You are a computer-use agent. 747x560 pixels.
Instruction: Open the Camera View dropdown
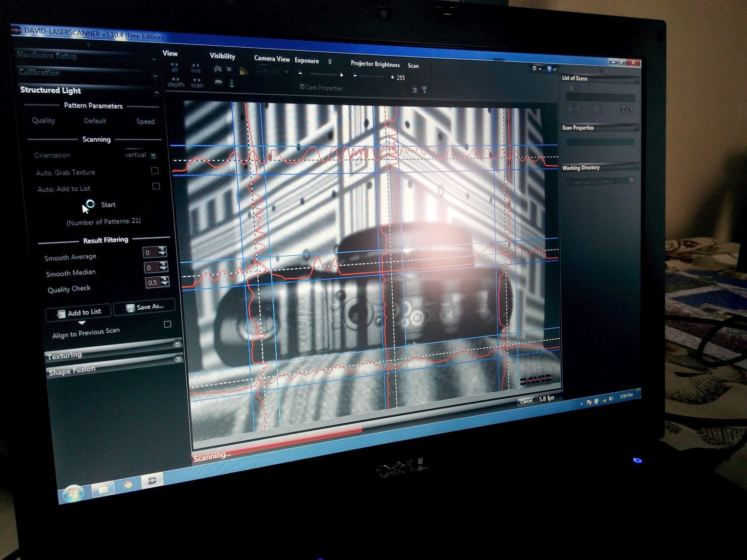(273, 71)
